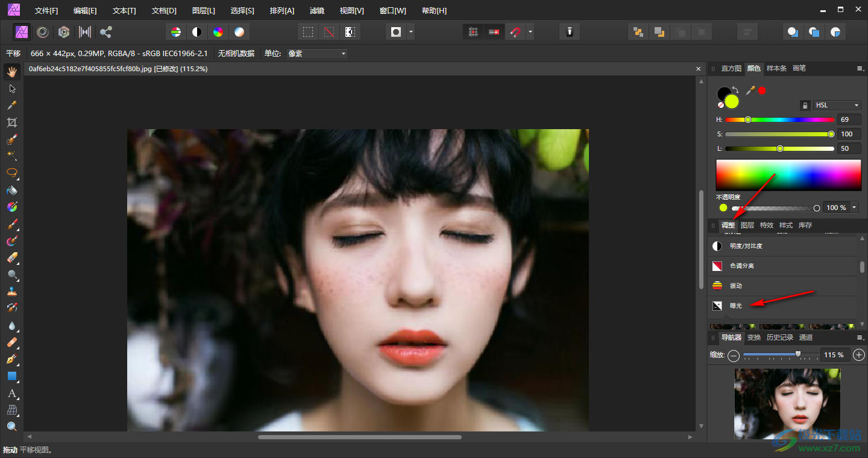This screenshot has width=868, height=458.
Task: Select the Text tool (A icon)
Action: click(x=12, y=393)
